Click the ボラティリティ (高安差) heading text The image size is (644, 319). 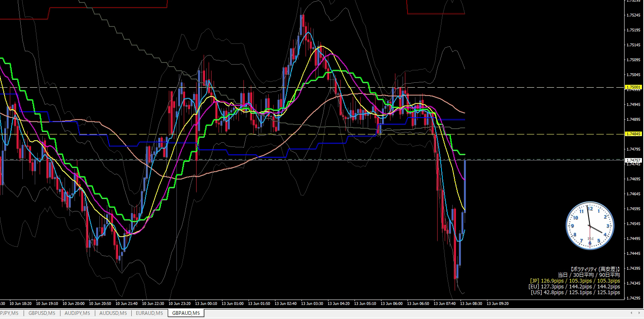[595, 269]
